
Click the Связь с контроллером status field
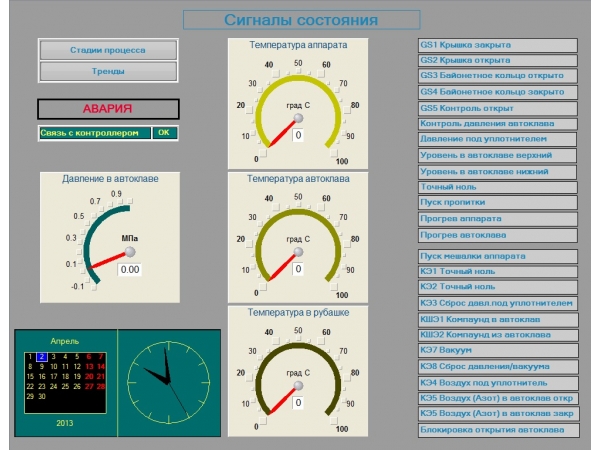(x=95, y=133)
